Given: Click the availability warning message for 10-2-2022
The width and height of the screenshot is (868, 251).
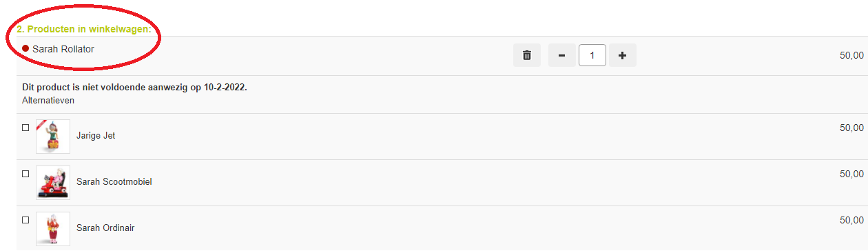Looking at the screenshot, I should [x=134, y=88].
